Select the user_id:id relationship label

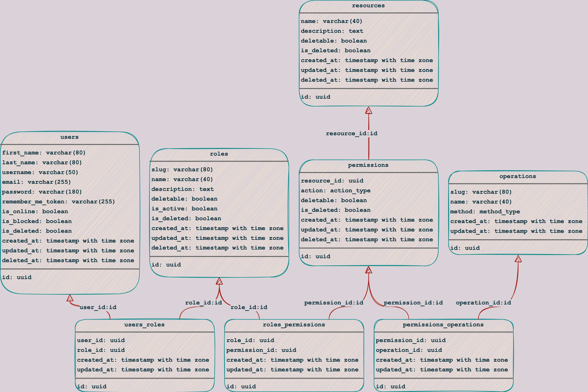pos(98,307)
